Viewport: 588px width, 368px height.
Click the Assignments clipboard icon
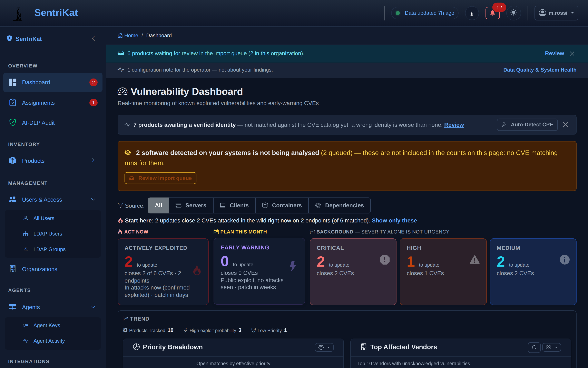(13, 102)
